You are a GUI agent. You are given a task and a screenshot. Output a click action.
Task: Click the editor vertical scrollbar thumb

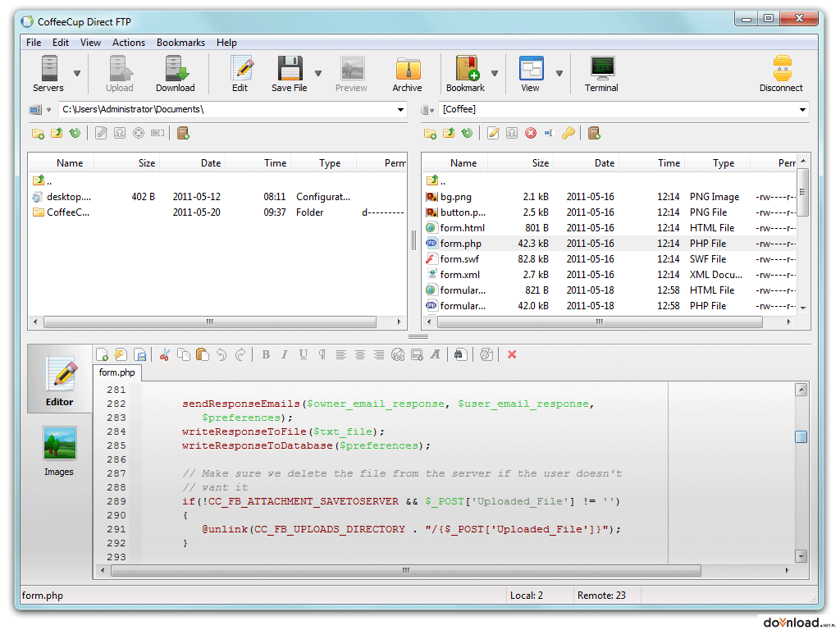[x=801, y=436]
